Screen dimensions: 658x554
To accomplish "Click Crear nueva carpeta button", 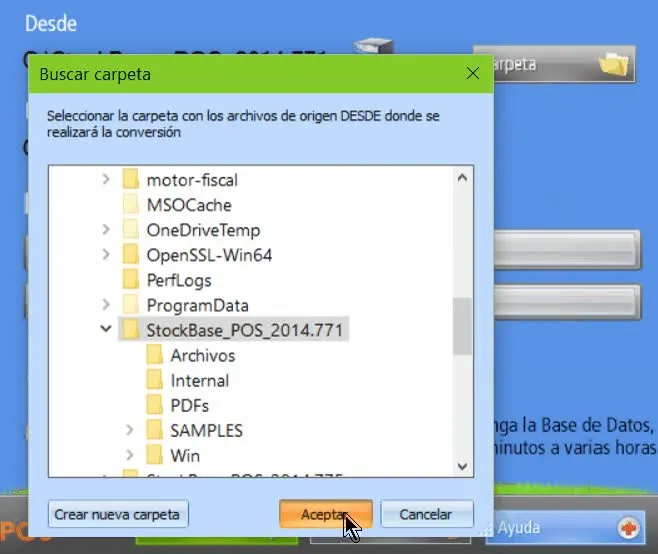I will 118,514.
